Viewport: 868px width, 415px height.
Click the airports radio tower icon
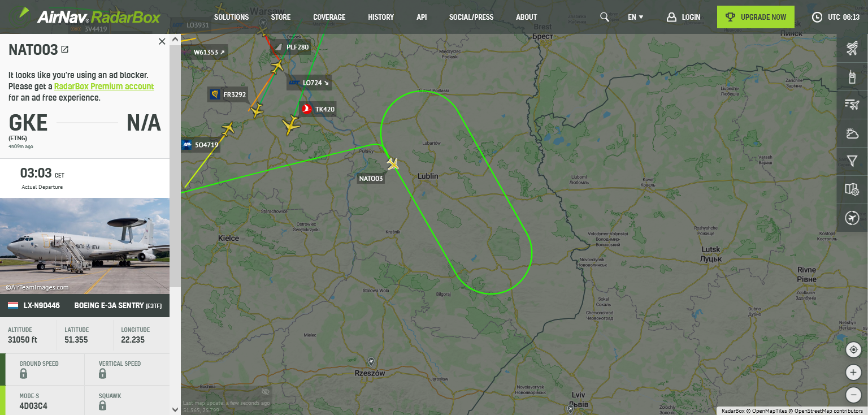(852, 76)
